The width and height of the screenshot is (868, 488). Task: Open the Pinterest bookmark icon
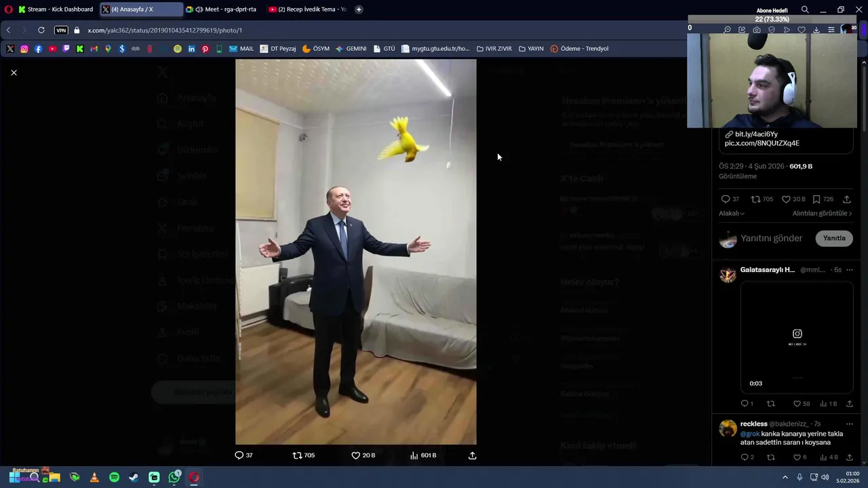(x=205, y=49)
